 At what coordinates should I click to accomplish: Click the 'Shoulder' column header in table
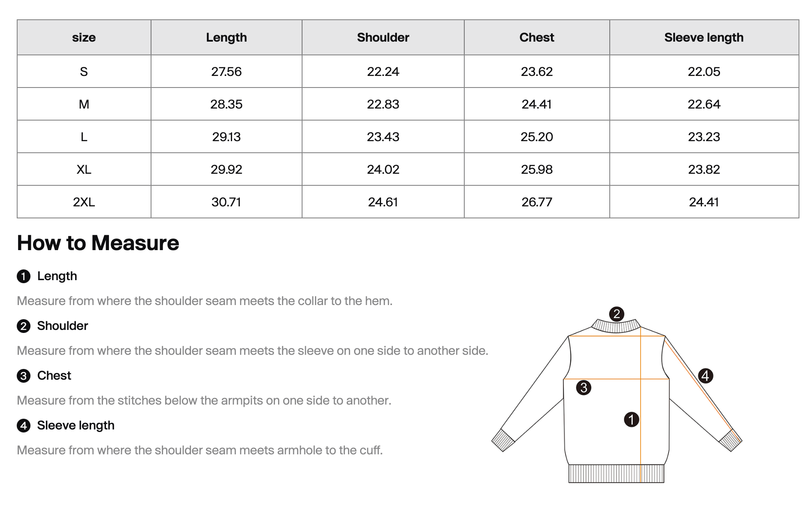click(383, 37)
